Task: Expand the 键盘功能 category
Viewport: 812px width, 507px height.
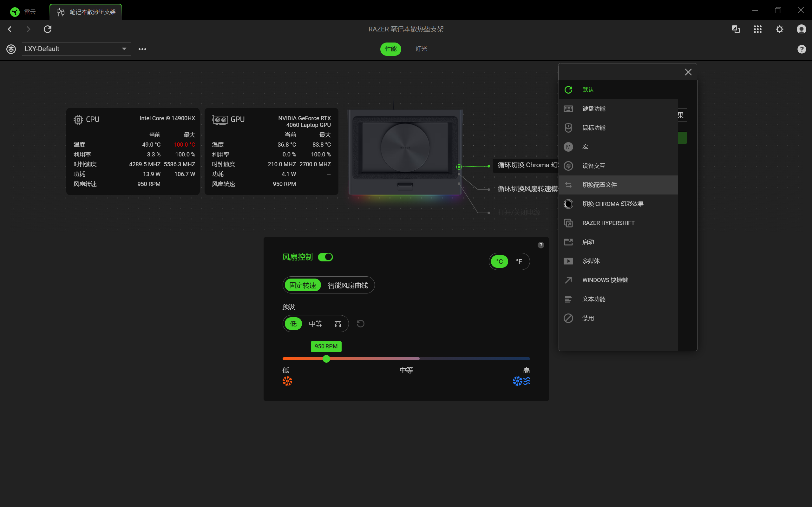Action: [593, 109]
